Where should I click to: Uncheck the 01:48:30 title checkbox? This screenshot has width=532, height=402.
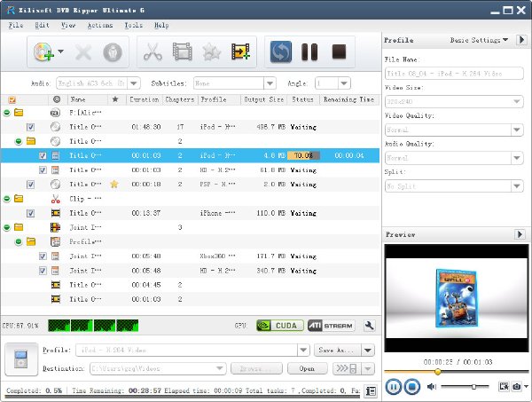coord(30,127)
